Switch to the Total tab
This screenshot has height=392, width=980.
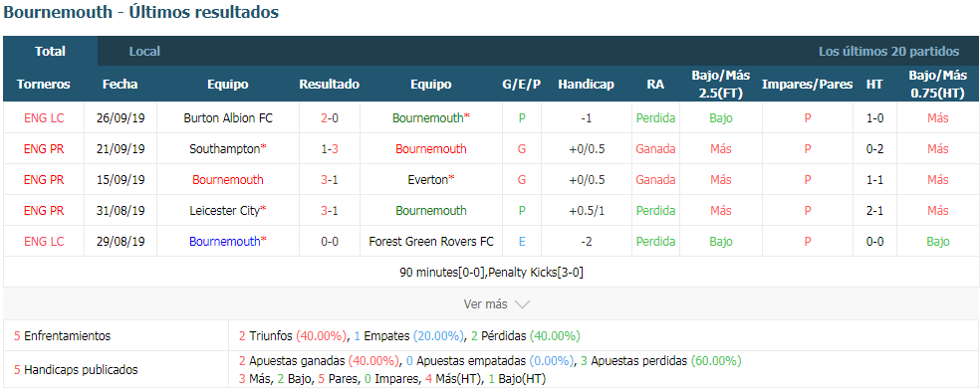(50, 51)
